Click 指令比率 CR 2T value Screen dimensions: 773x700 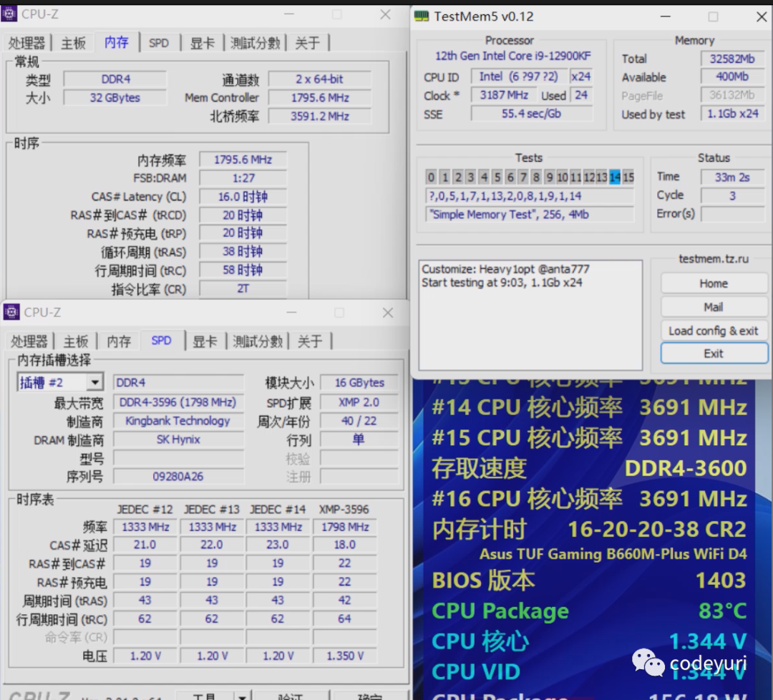243,289
